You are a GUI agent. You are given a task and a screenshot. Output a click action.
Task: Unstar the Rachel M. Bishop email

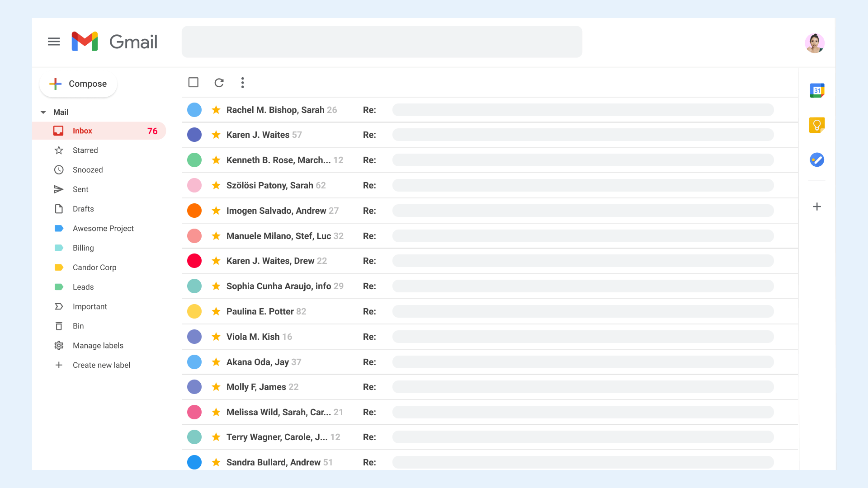click(216, 110)
